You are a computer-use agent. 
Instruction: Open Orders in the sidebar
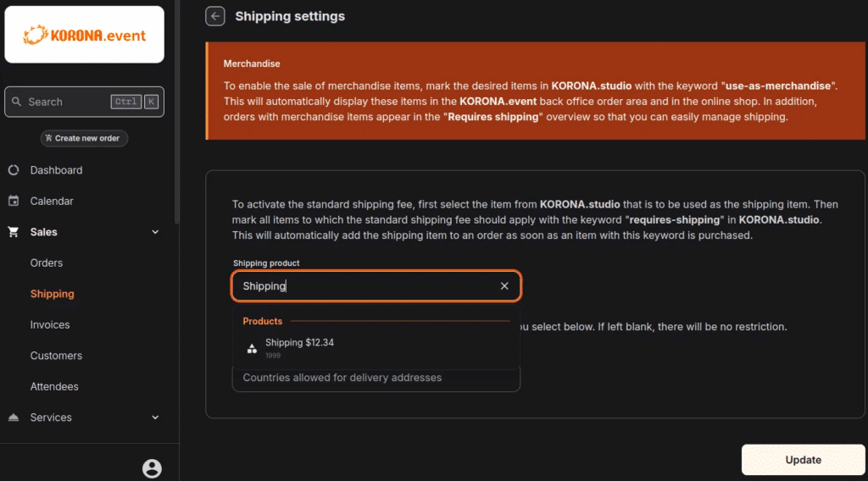tap(47, 263)
